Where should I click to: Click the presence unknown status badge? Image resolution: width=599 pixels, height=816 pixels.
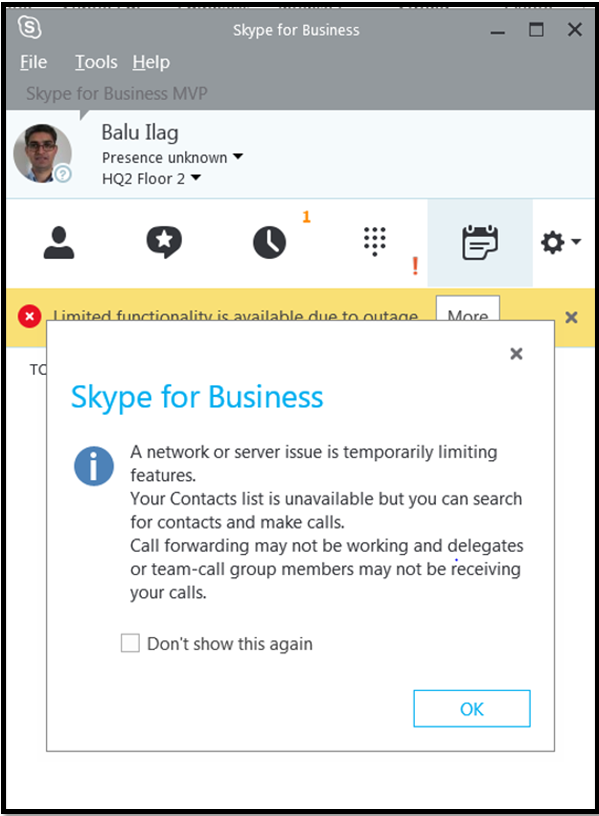63,174
